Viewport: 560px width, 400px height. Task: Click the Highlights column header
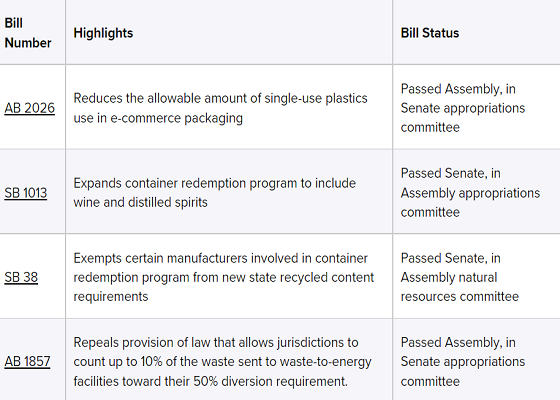(x=103, y=33)
